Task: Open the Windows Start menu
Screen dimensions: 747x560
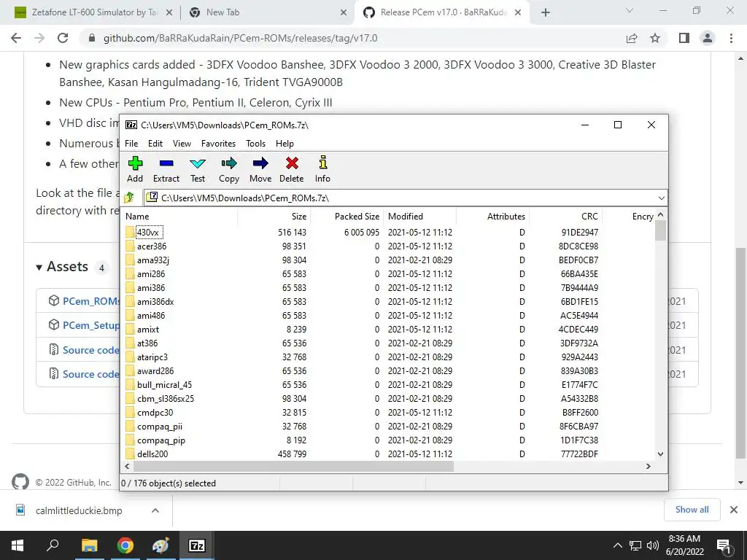Action: click(x=18, y=545)
